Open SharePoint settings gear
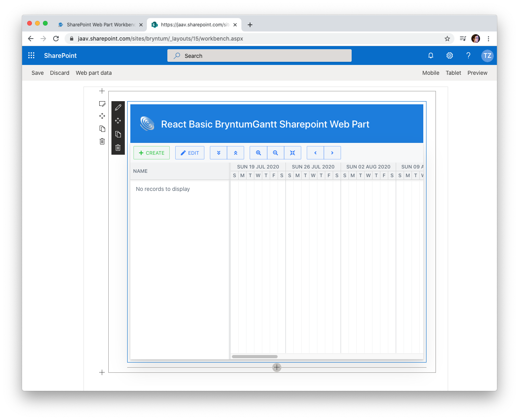 click(449, 56)
